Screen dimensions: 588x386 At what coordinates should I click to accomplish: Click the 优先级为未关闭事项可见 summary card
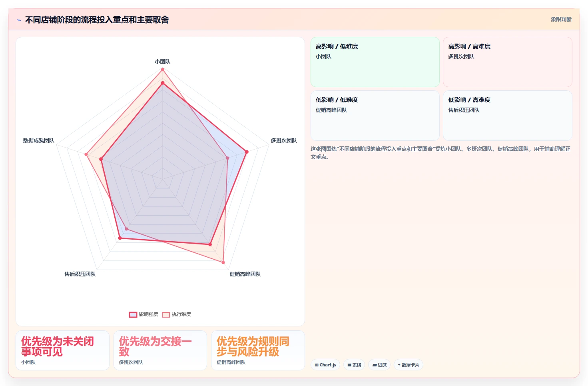pyautogui.click(x=62, y=350)
